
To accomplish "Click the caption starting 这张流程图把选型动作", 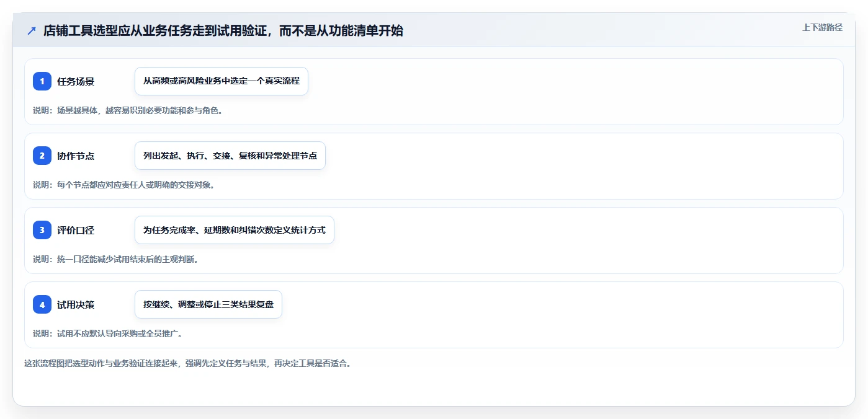I will [x=188, y=363].
